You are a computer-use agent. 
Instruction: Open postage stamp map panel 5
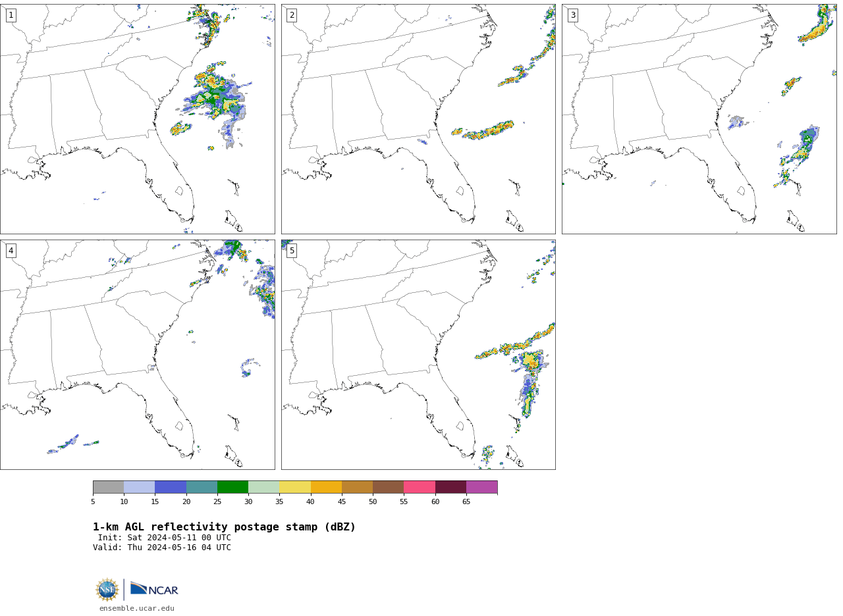click(x=418, y=355)
